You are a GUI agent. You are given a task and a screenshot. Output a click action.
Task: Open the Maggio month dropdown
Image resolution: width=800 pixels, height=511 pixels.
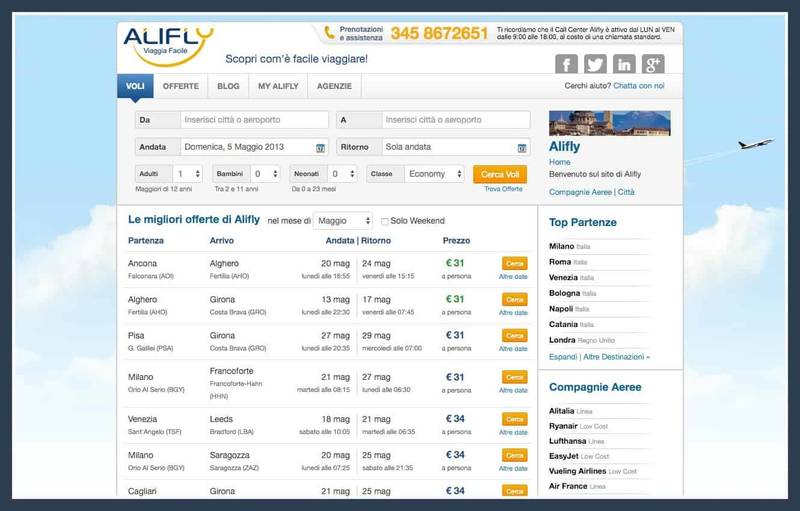click(x=343, y=221)
